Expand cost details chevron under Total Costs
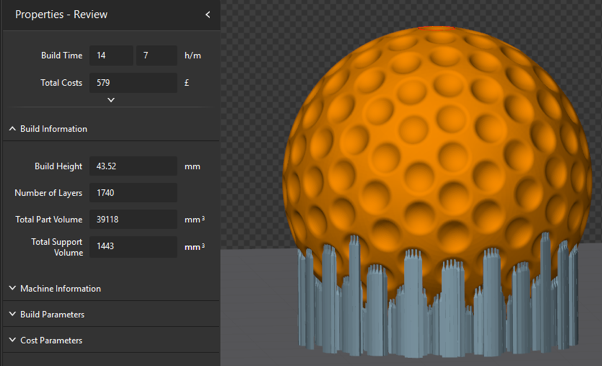 (x=111, y=100)
